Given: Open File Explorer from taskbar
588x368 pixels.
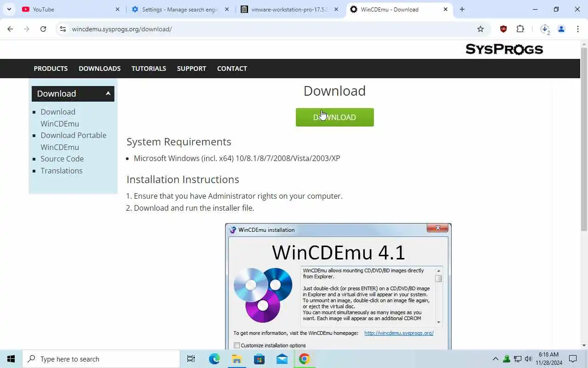Looking at the screenshot, I should [237, 359].
